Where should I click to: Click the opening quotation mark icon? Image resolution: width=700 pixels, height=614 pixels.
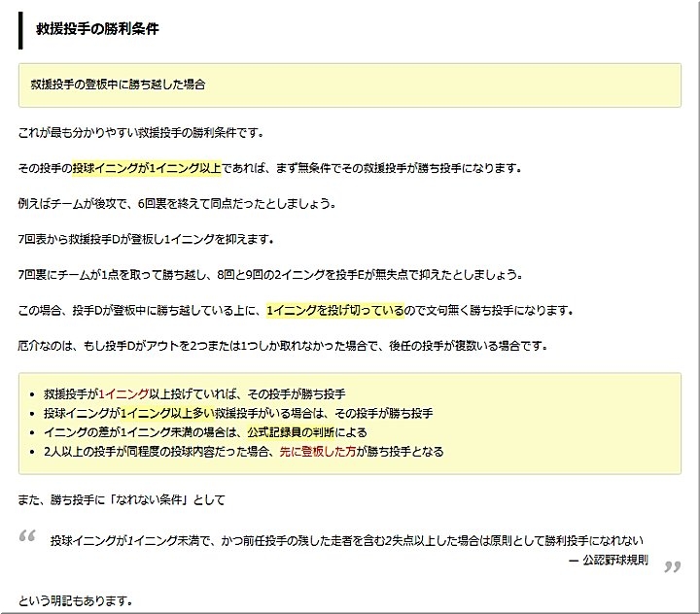(27, 535)
